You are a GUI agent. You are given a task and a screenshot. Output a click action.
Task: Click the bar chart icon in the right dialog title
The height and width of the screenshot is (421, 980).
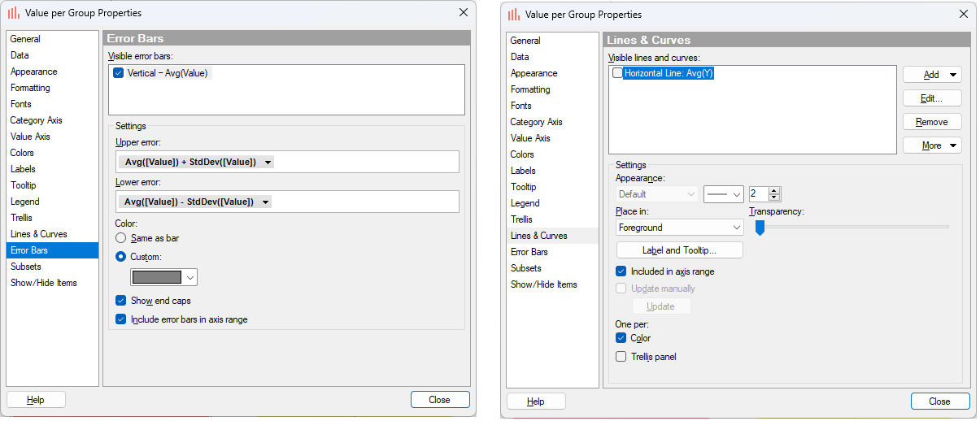[x=514, y=15]
